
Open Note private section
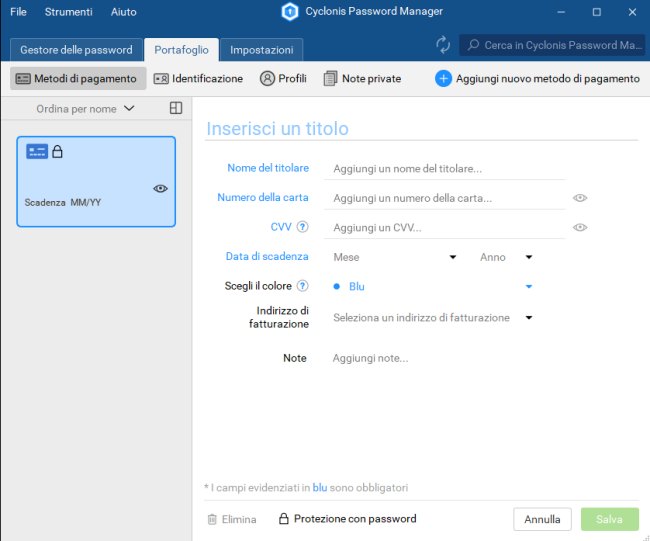pos(362,78)
